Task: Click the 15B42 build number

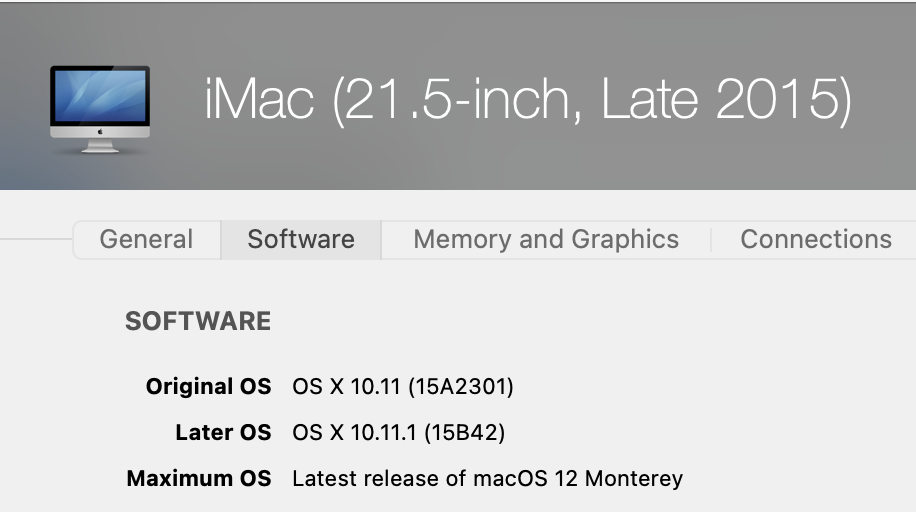Action: pos(464,433)
